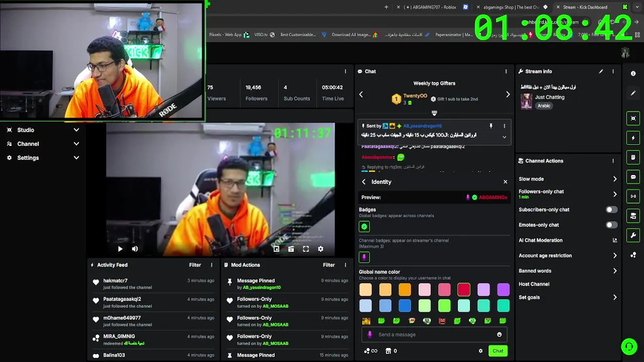The image size is (644, 362).
Task: Click the chat bubble sidebar icon
Action: click(633, 177)
